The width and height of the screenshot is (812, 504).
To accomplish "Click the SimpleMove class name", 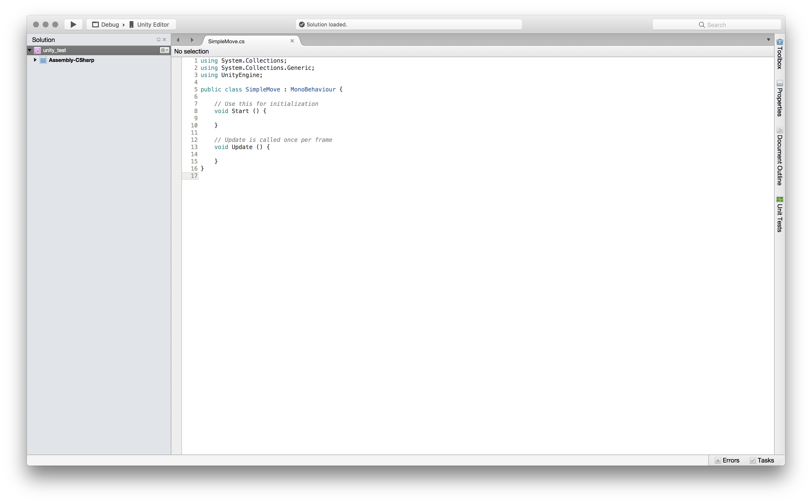I will (x=263, y=89).
